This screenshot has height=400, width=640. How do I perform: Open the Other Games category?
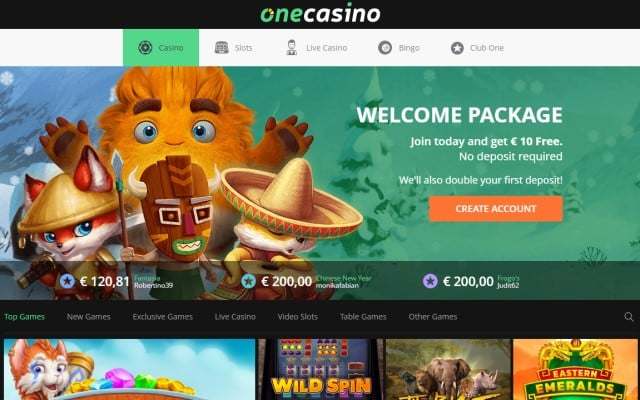point(433,317)
